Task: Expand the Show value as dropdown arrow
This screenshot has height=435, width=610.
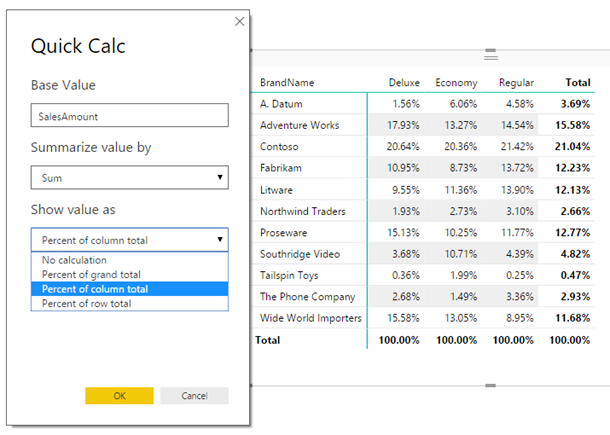Action: click(220, 239)
